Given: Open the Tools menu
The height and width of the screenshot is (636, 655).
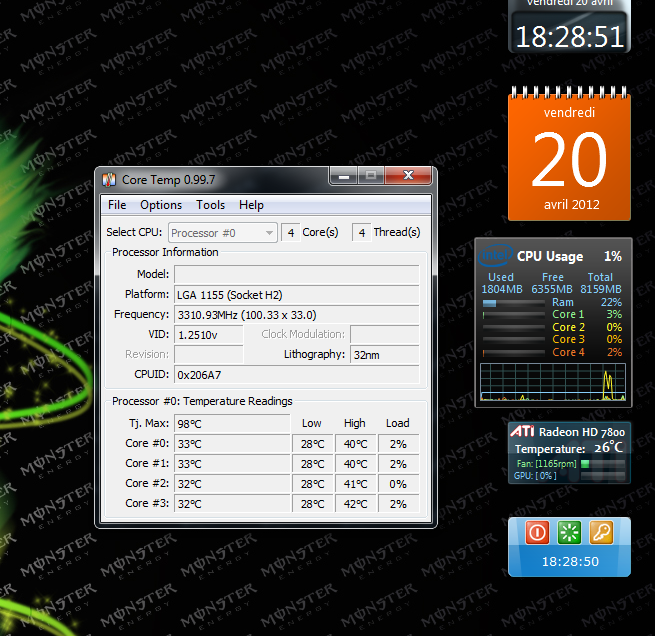Looking at the screenshot, I should point(210,205).
